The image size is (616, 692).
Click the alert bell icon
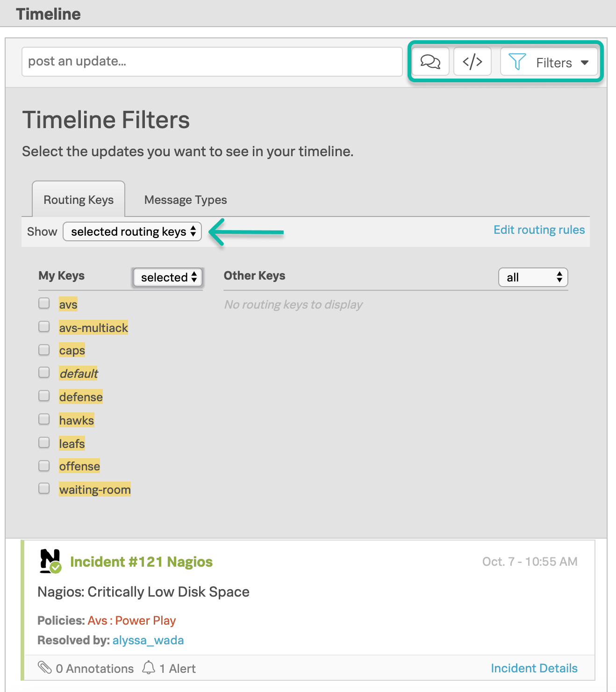pos(149,668)
